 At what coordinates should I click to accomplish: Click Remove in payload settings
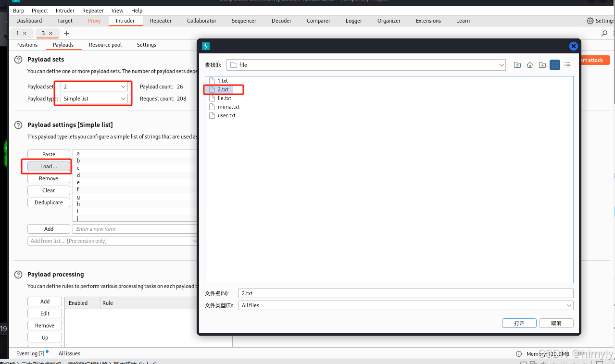pyautogui.click(x=49, y=178)
